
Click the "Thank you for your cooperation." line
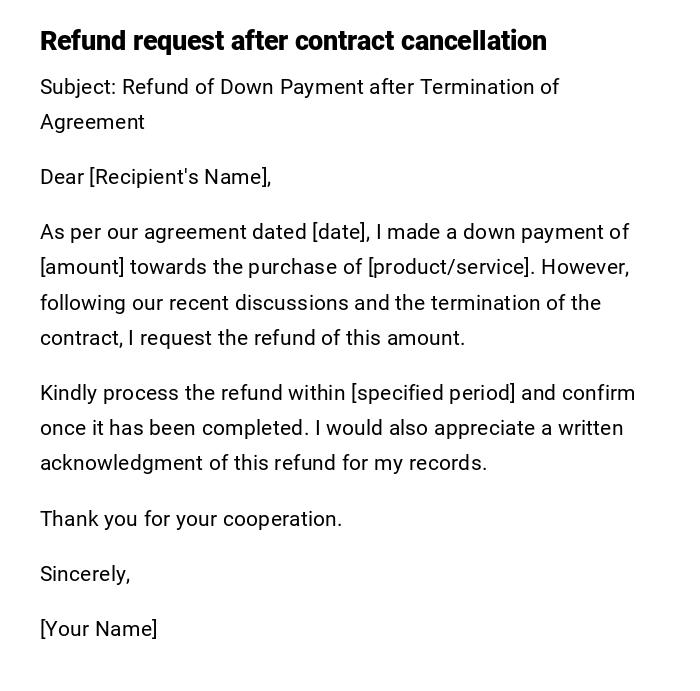tap(191, 519)
